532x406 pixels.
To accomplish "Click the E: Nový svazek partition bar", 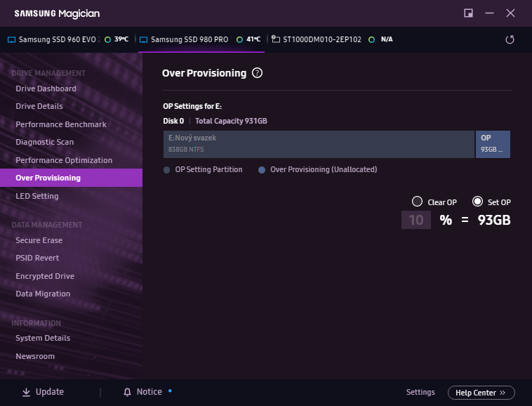I will (319, 144).
